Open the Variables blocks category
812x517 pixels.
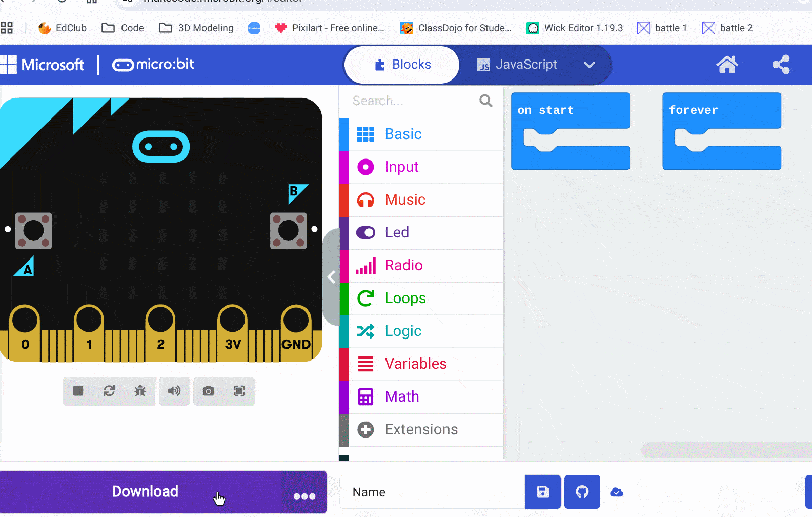pos(421,364)
